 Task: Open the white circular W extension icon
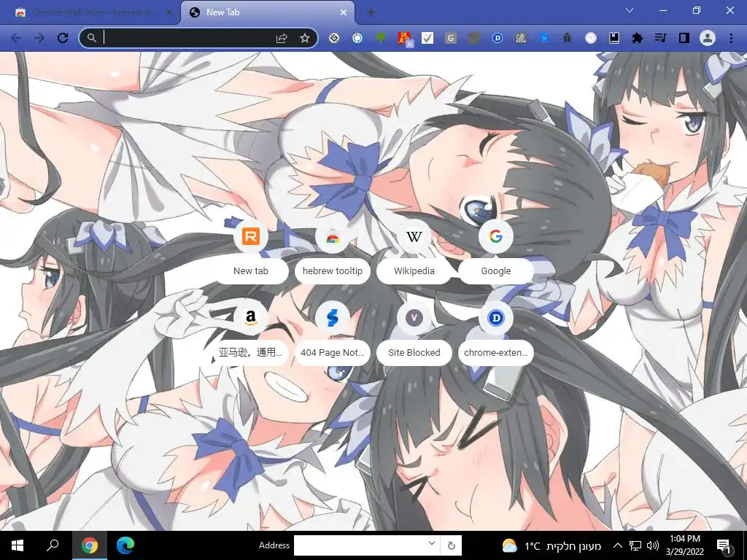[x=591, y=38]
